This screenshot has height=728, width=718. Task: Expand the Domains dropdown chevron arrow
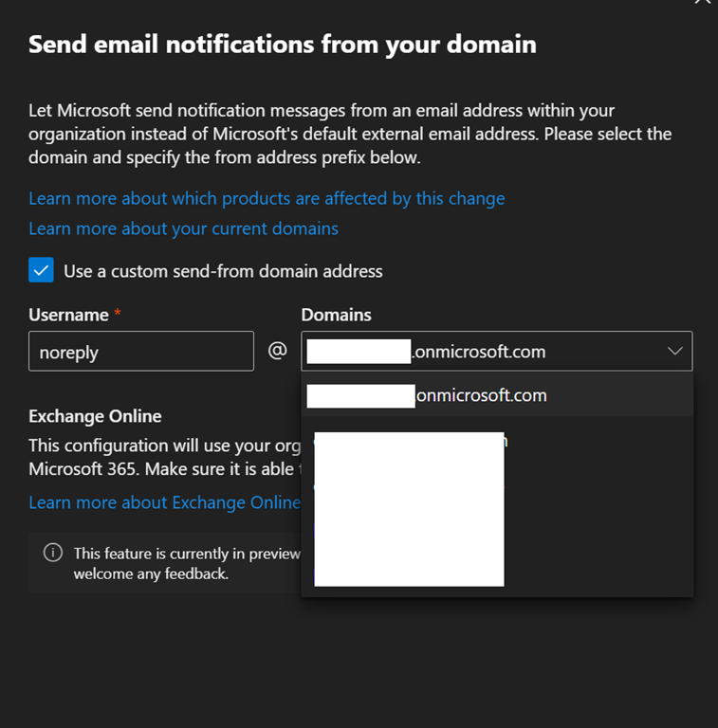(674, 352)
